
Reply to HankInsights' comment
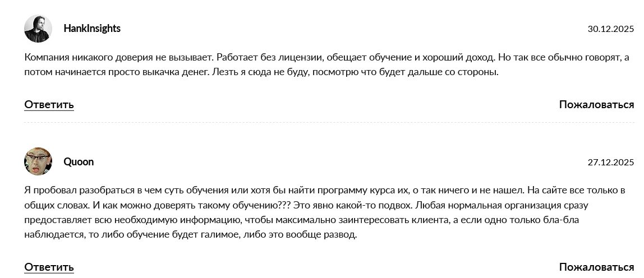49,105
